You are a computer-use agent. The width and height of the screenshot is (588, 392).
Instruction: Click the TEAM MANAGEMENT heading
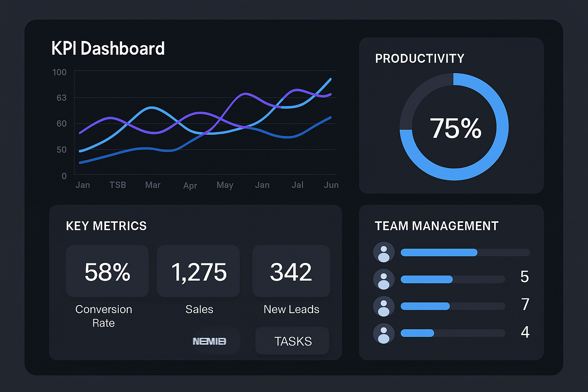(436, 226)
